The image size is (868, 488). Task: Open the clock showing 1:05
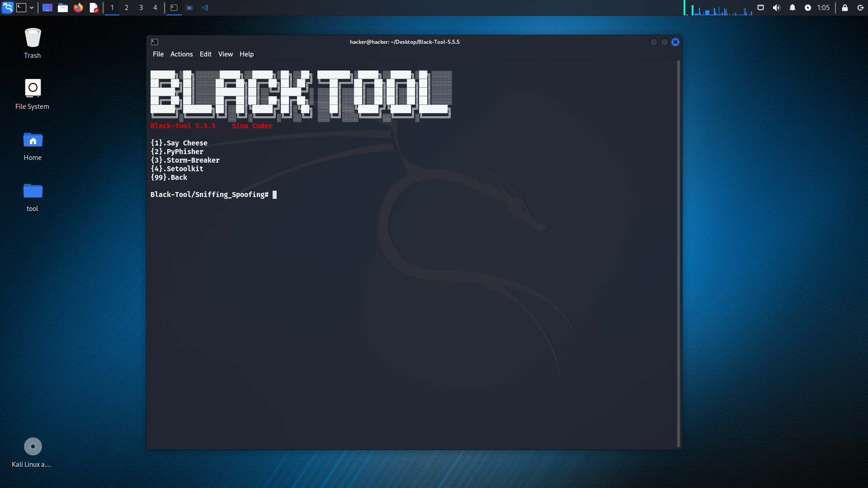click(x=823, y=8)
